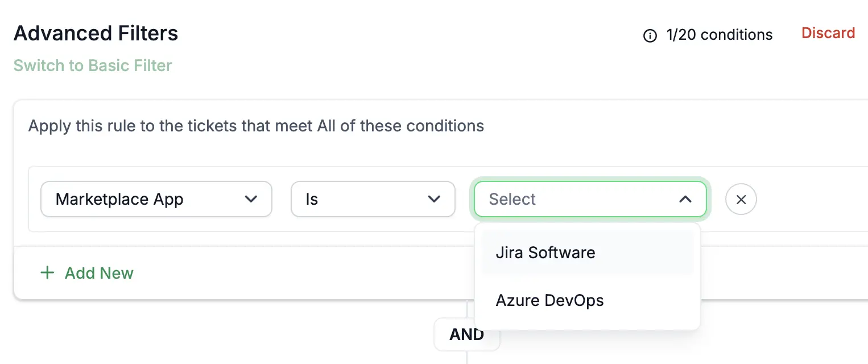The height and width of the screenshot is (364, 868).
Task: Click the 1/20 conditions counter text
Action: point(720,35)
